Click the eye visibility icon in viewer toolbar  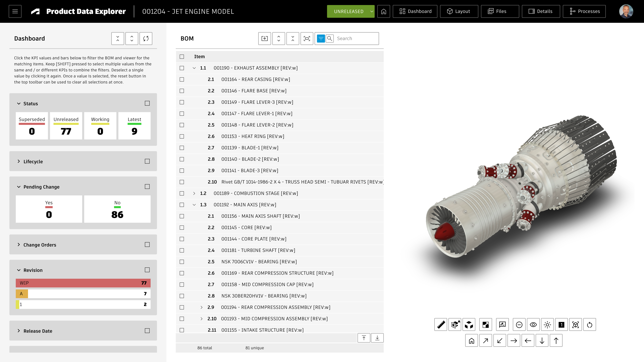point(533,324)
